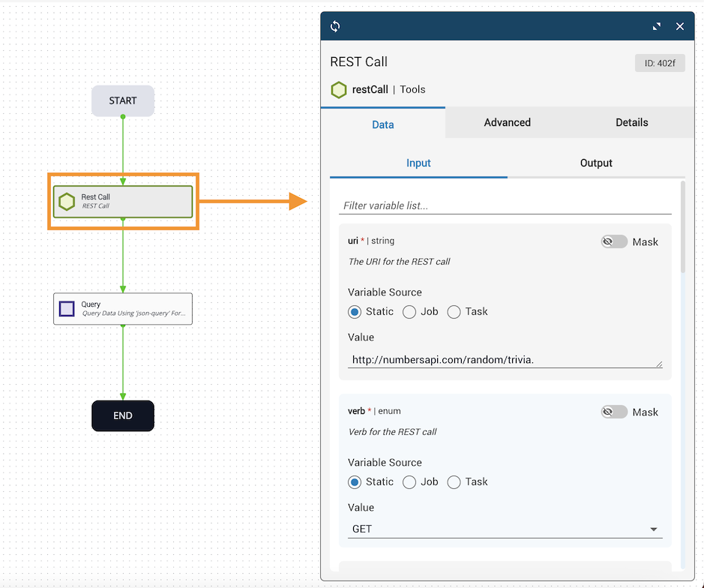
Task: Click the Rest Call node hexagon icon
Action: click(x=67, y=202)
